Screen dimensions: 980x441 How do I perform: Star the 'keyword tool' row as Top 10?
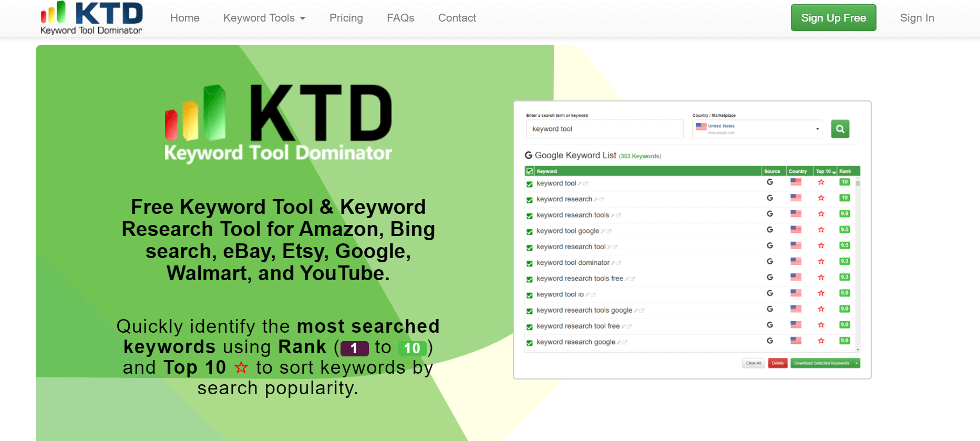coord(821,182)
